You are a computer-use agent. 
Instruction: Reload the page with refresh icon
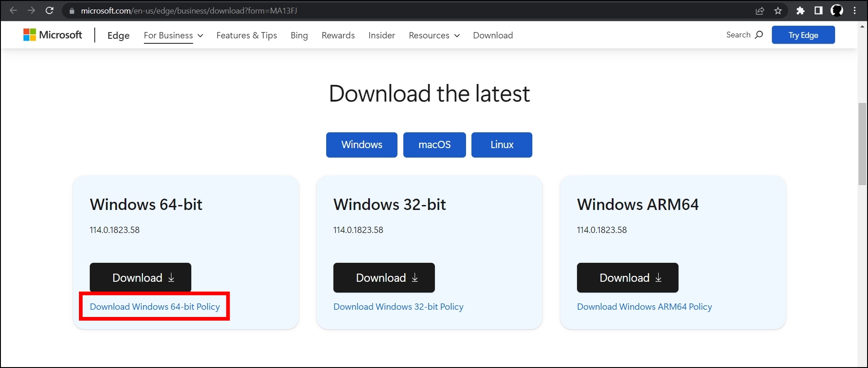[50, 10]
